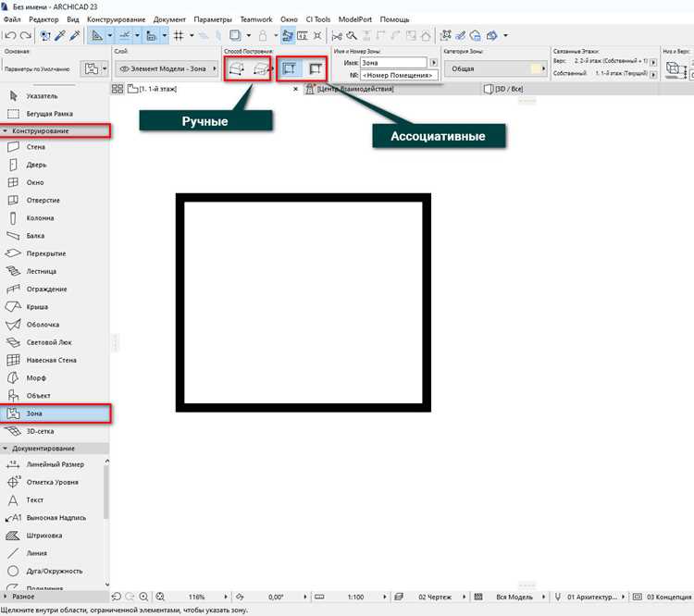Screen dimensions: 694x616
Task: Select the Дверь (Door) tool
Action: point(35,165)
